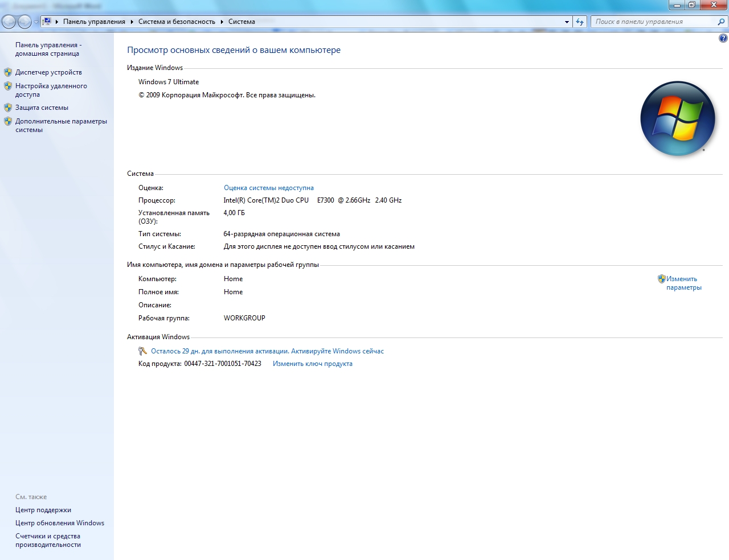The image size is (729, 560).
Task: Click the window restore button
Action: (x=692, y=5)
